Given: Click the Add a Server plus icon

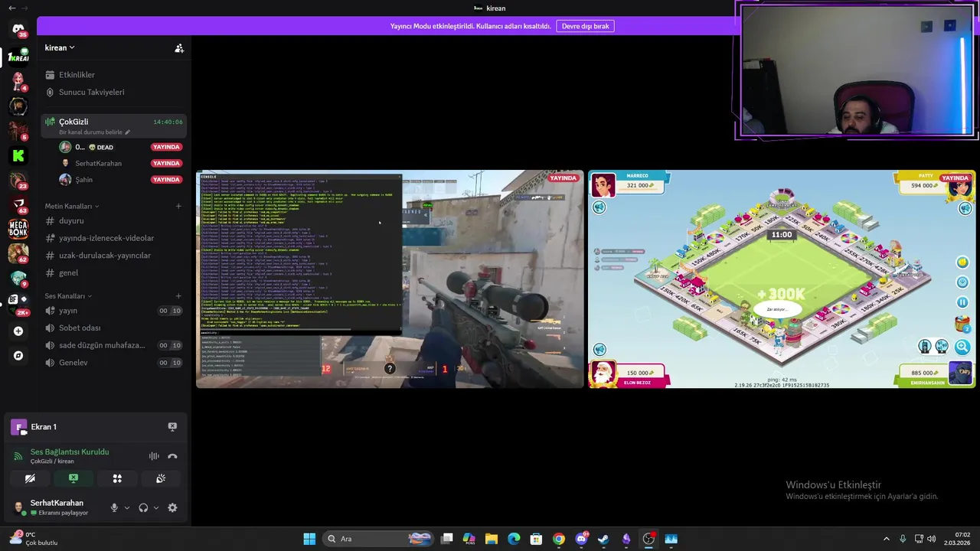Looking at the screenshot, I should [18, 331].
